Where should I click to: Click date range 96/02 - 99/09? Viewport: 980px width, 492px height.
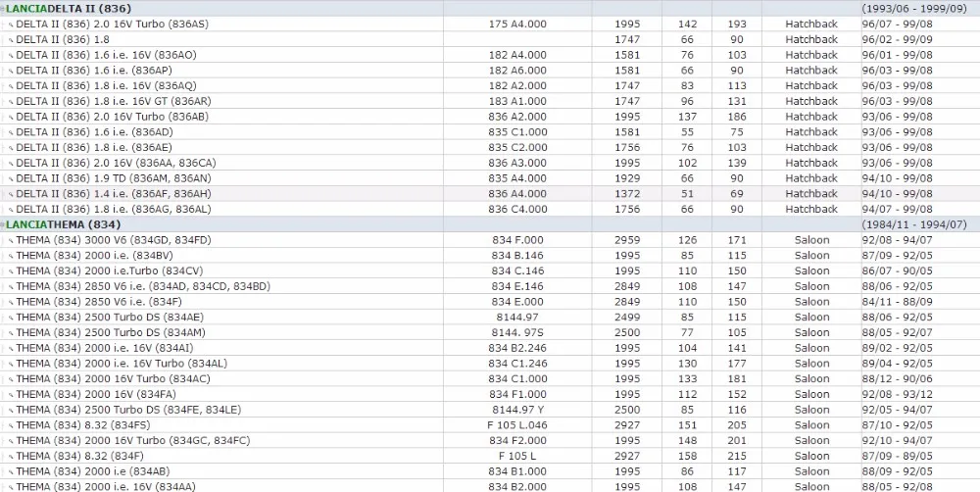pyautogui.click(x=898, y=39)
